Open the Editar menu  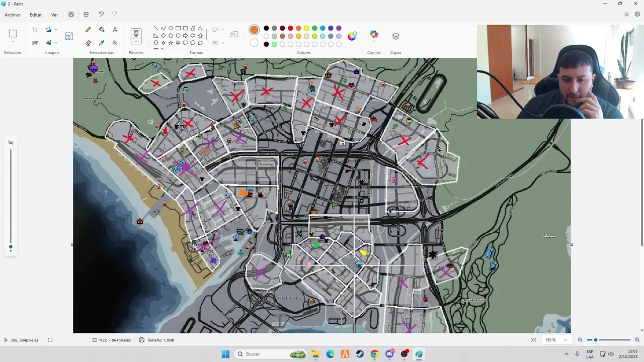[x=36, y=15]
